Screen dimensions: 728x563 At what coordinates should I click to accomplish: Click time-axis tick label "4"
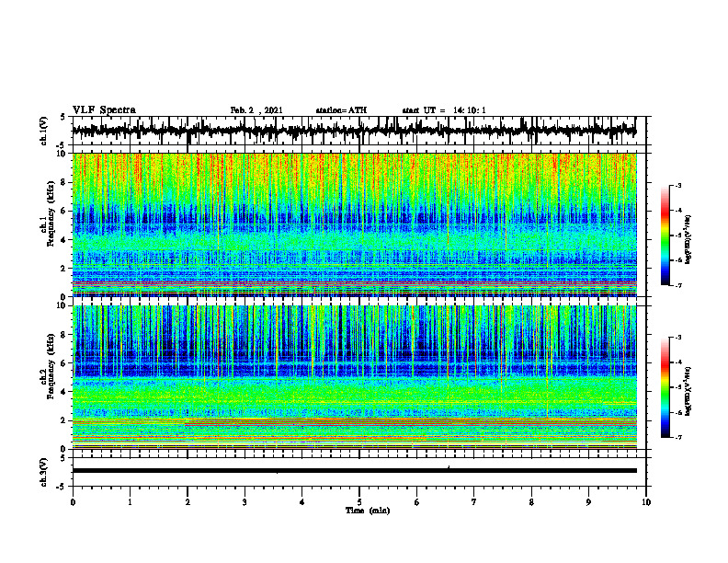pyautogui.click(x=302, y=502)
